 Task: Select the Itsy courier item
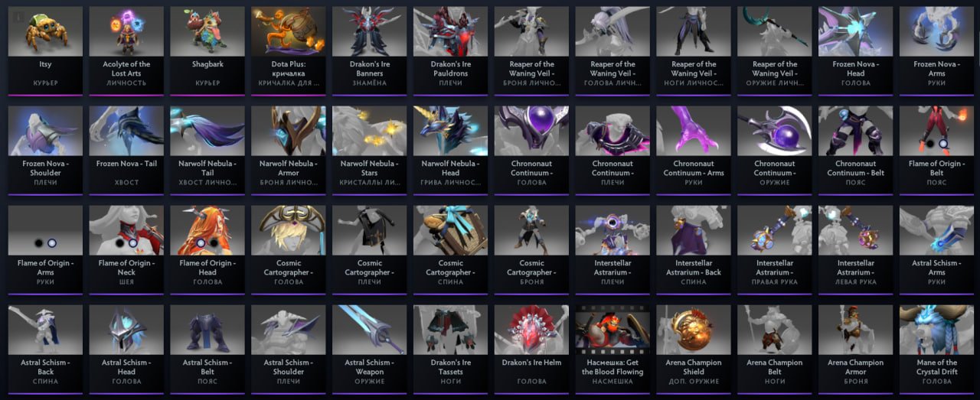pos(44,50)
